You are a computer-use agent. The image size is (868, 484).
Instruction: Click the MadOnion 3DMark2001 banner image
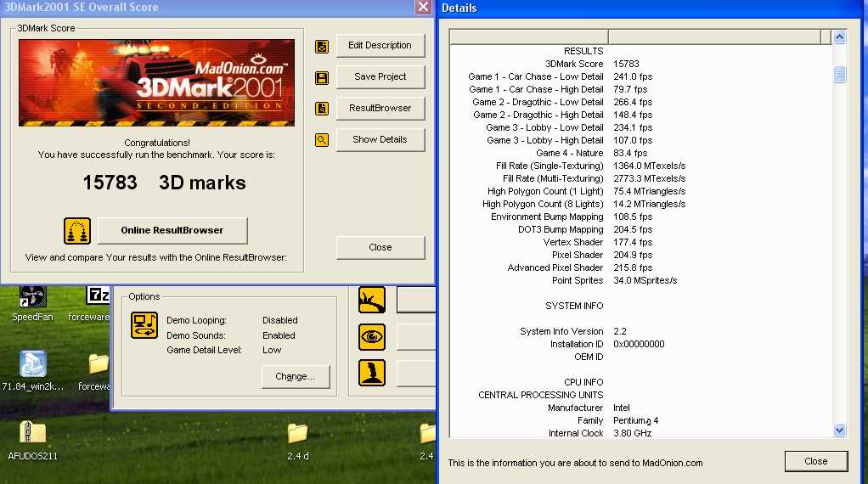tap(156, 82)
